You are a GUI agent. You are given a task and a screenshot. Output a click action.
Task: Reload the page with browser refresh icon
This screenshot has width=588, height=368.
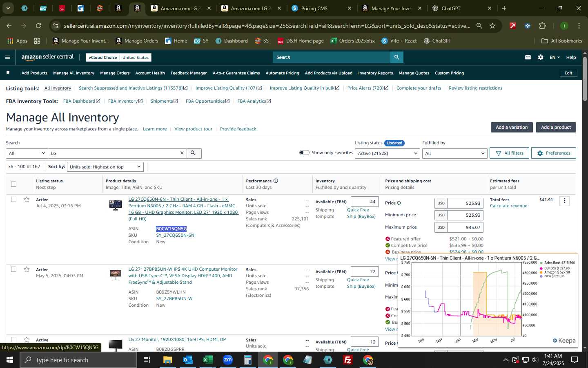(38, 26)
